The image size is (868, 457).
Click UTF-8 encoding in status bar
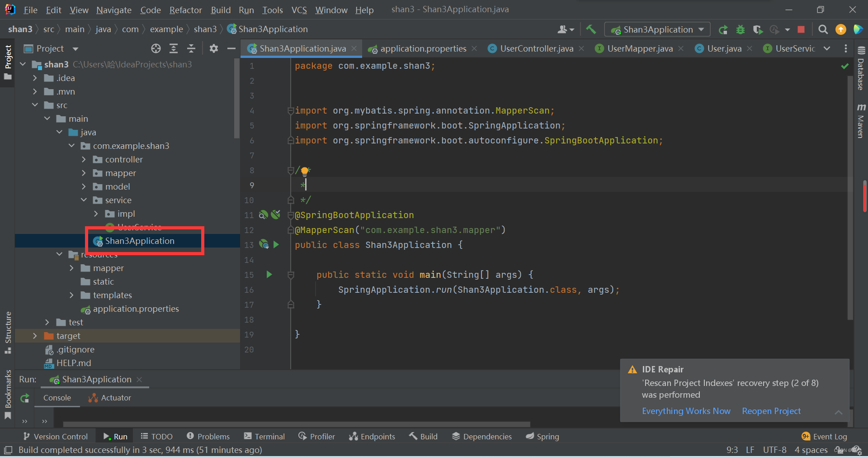point(774,450)
